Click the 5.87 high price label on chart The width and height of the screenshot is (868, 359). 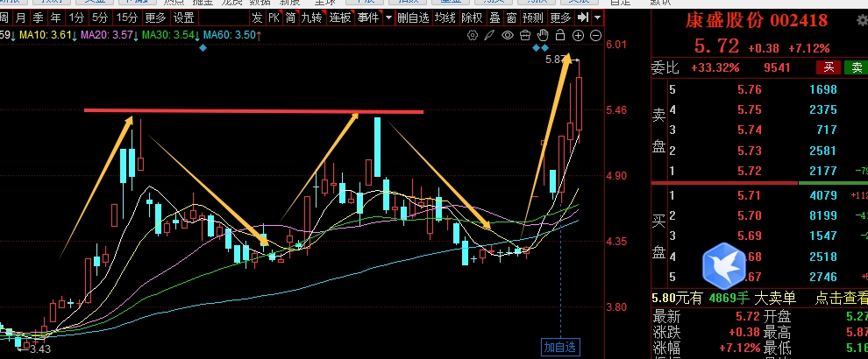[555, 60]
